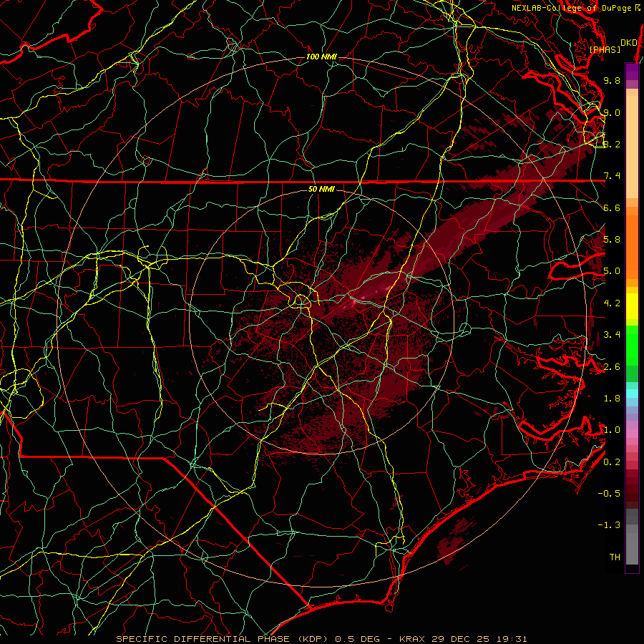644x644 pixels.
Task: Click the 9.8 value on color scale
Action: click(612, 80)
